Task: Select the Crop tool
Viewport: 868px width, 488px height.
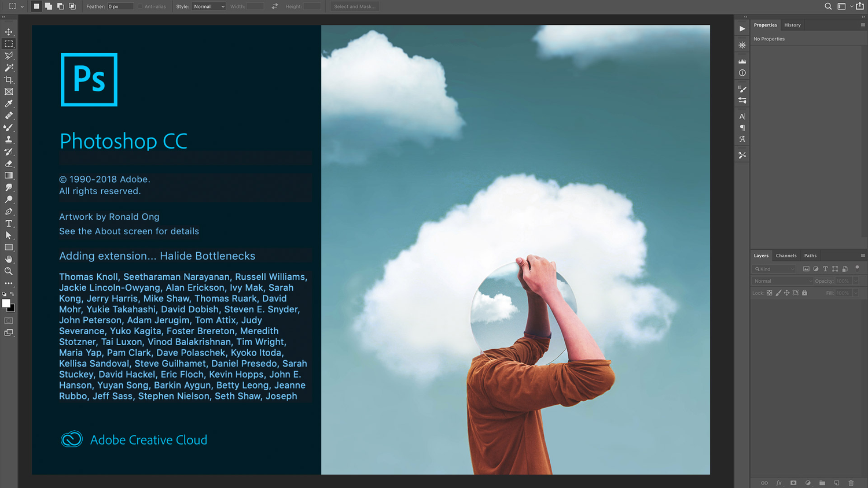Action: point(9,80)
